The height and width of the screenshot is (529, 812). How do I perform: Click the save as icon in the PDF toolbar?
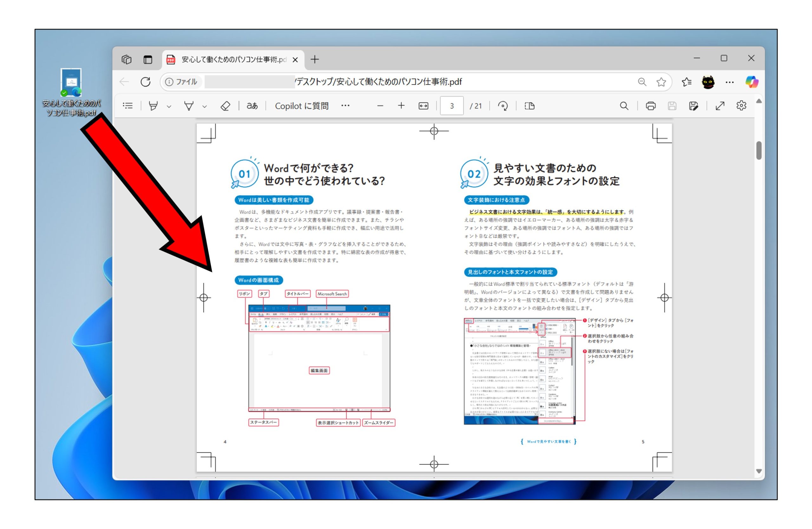point(693,106)
